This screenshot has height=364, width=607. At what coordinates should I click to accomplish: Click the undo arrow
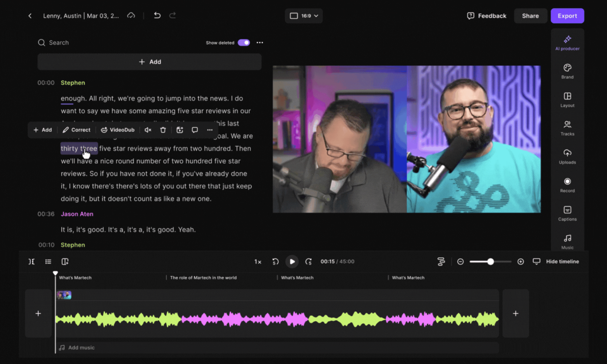pyautogui.click(x=157, y=16)
